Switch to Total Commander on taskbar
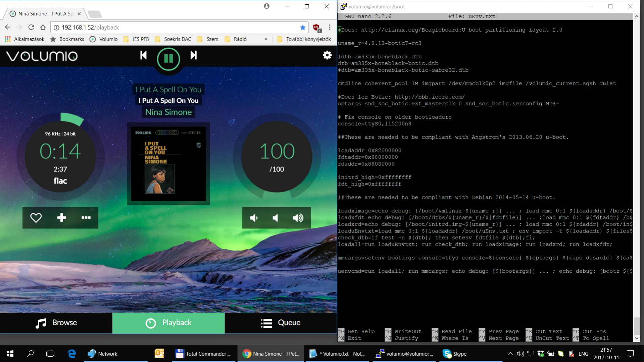This screenshot has width=644, height=362. (x=204, y=354)
